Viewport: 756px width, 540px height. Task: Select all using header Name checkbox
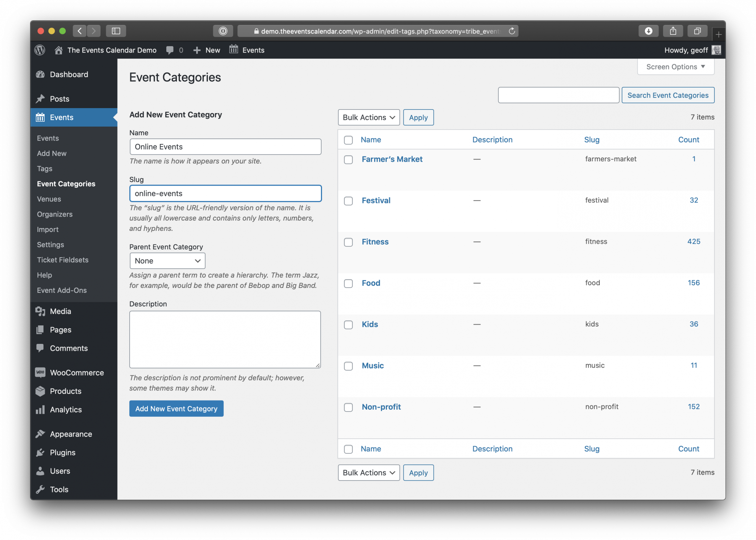click(348, 140)
